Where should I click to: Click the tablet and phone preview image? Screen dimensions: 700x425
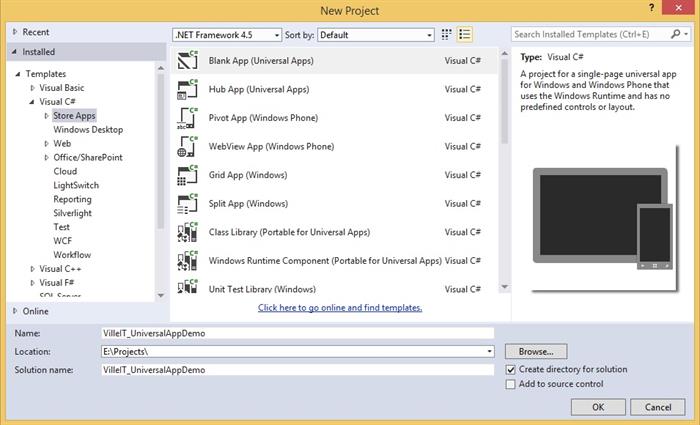tap(604, 219)
